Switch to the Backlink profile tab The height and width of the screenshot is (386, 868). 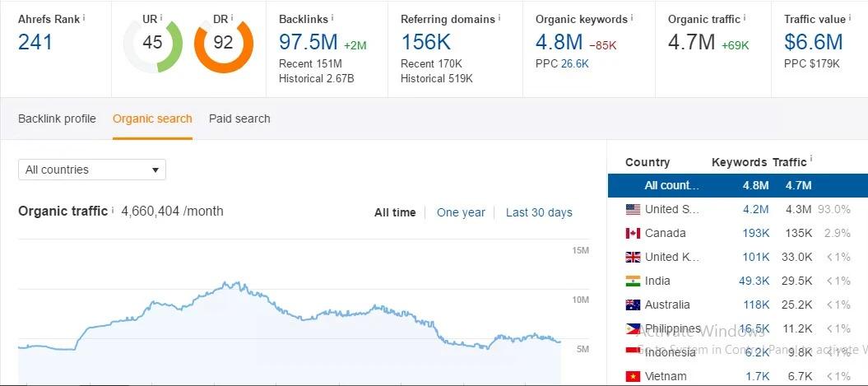point(57,119)
